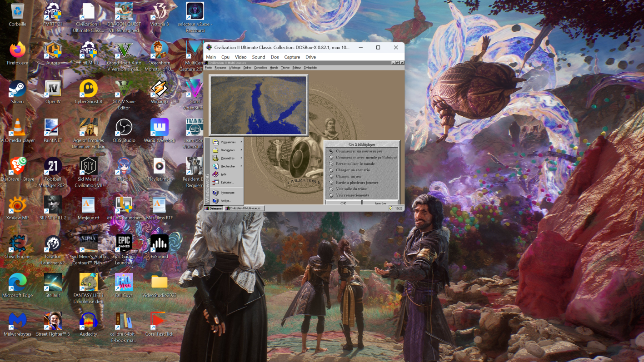Click the speaker icon in Windows 95 tray
The height and width of the screenshot is (362, 644).
coord(391,208)
